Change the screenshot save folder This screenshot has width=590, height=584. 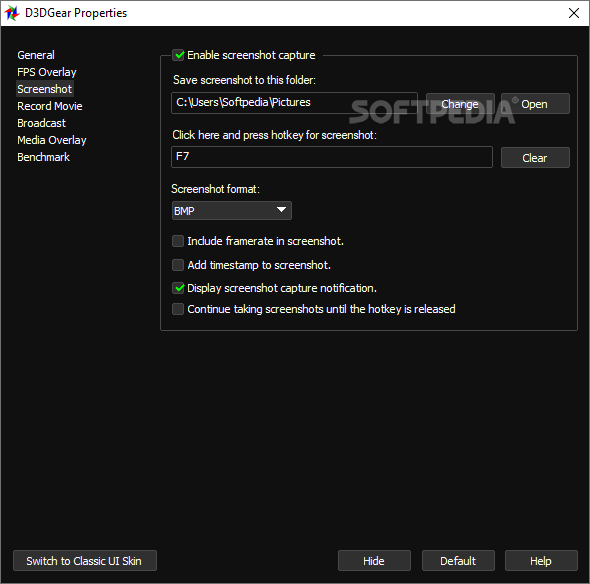460,104
